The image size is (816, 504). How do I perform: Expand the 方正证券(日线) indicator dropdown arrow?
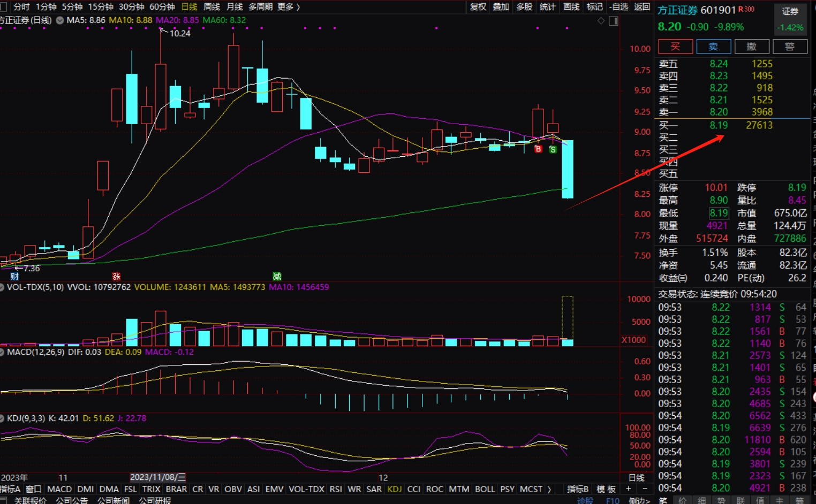[59, 20]
